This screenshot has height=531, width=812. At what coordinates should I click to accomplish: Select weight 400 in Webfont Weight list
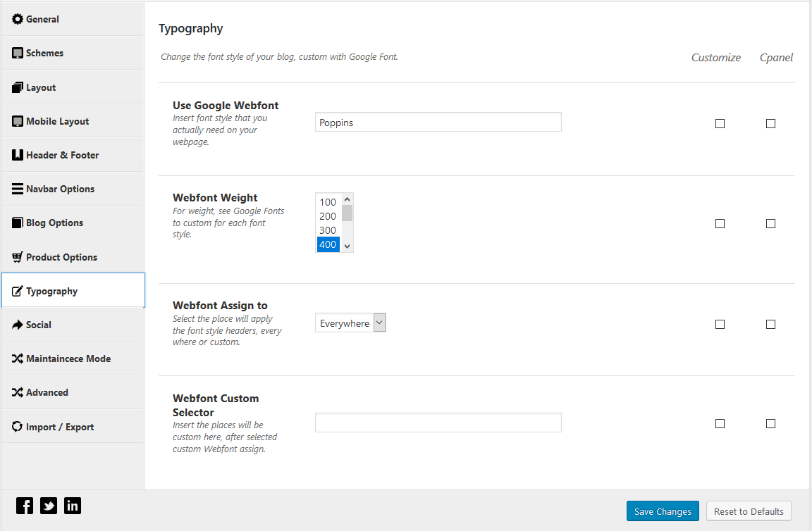[x=328, y=244]
